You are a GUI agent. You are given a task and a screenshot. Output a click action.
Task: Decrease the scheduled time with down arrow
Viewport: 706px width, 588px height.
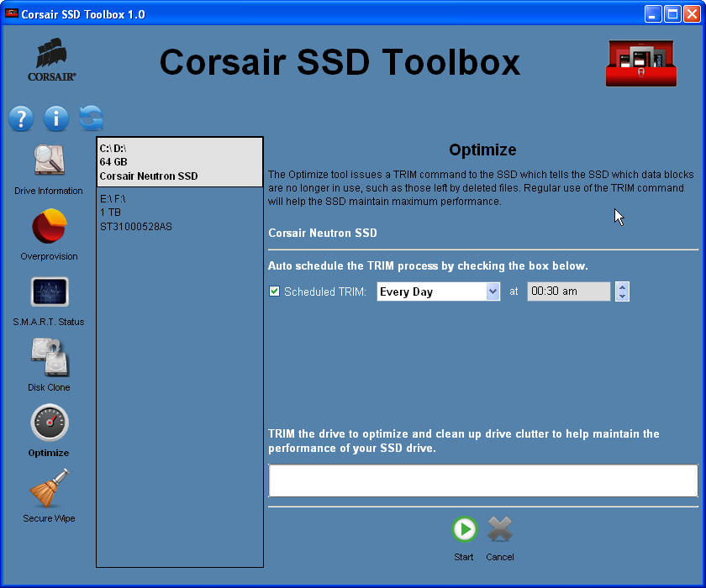tap(622, 296)
